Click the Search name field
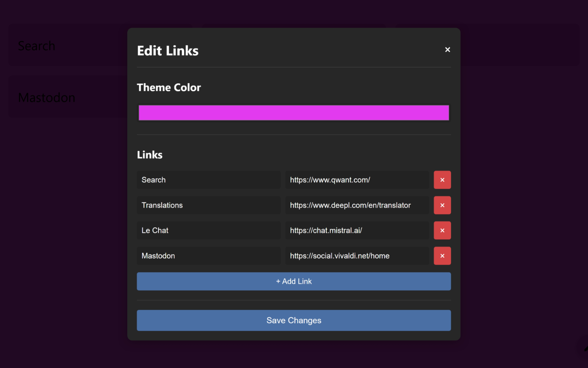Viewport: 588px width, 368px height. pyautogui.click(x=209, y=180)
